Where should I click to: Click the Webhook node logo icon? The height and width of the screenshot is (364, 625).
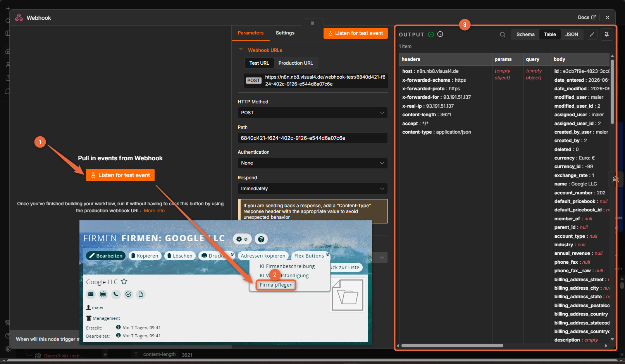19,17
